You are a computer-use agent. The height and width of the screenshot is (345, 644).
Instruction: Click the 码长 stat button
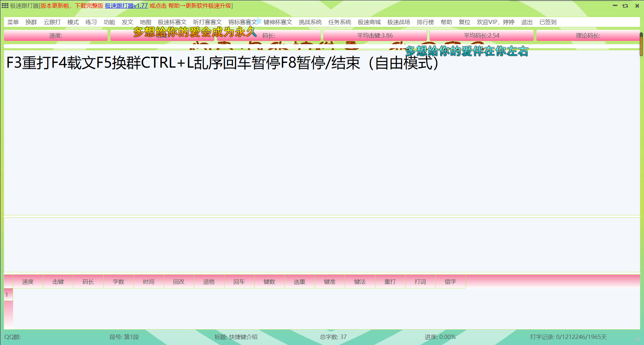pos(269,36)
